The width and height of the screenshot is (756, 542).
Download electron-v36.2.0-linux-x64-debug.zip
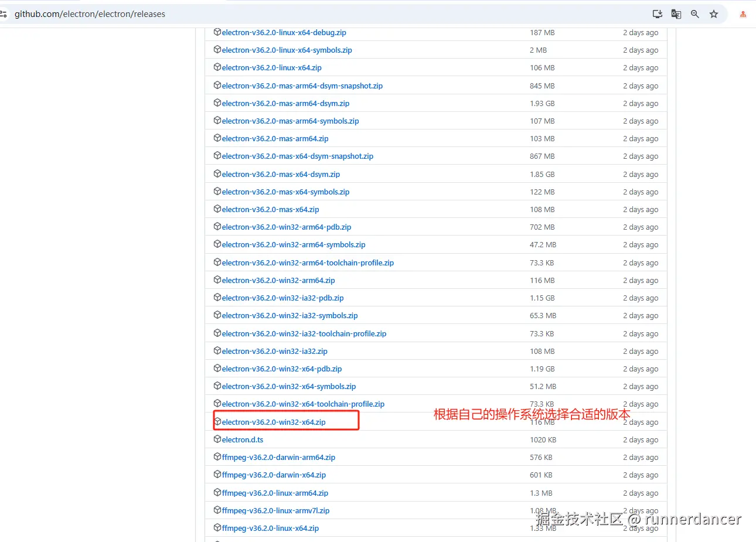point(284,33)
